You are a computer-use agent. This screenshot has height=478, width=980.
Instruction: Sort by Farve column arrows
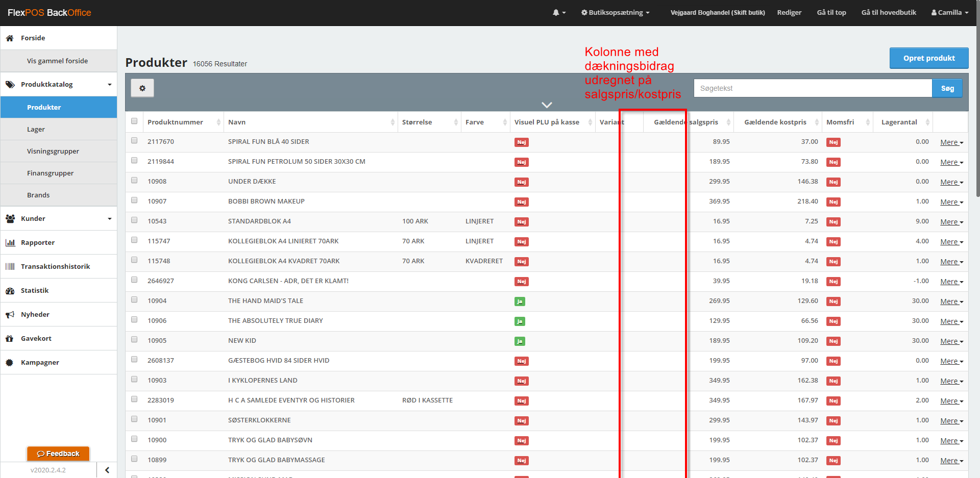click(505, 122)
